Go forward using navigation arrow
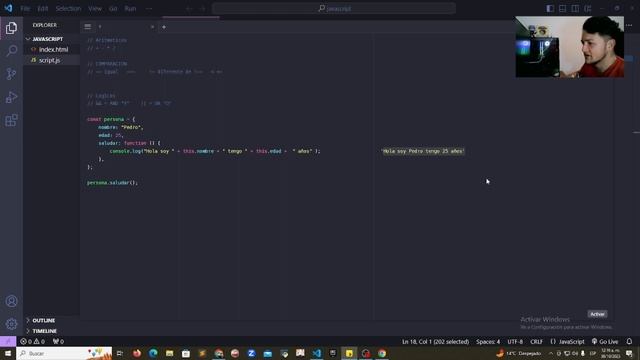Viewport: 640px width, 360px height. point(202,8)
